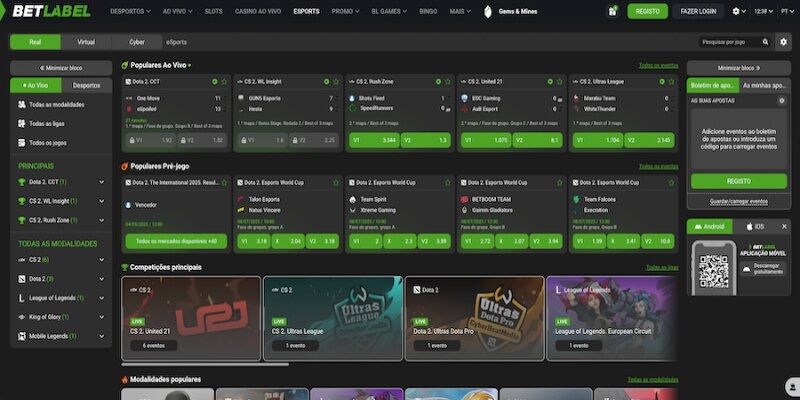Screen dimensions: 800x400
Task: Favorite BETBOOM TEAM vs Gaimin Gladiators match
Action: tap(559, 183)
